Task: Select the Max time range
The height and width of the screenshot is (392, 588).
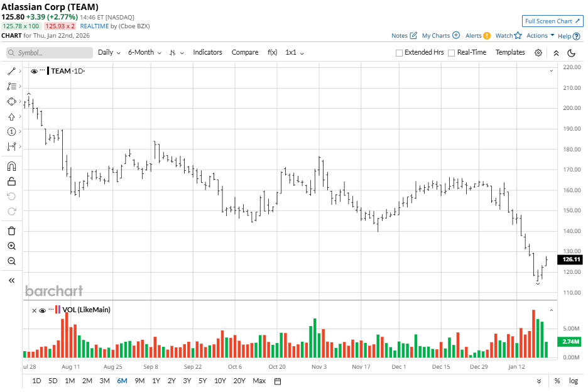Action: (x=259, y=381)
